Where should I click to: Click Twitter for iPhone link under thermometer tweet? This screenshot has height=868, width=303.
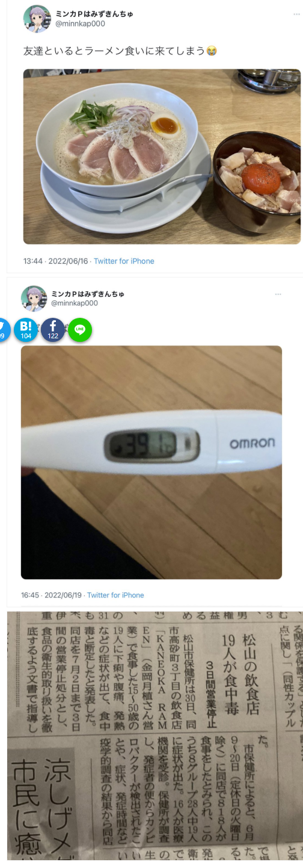[x=115, y=595]
